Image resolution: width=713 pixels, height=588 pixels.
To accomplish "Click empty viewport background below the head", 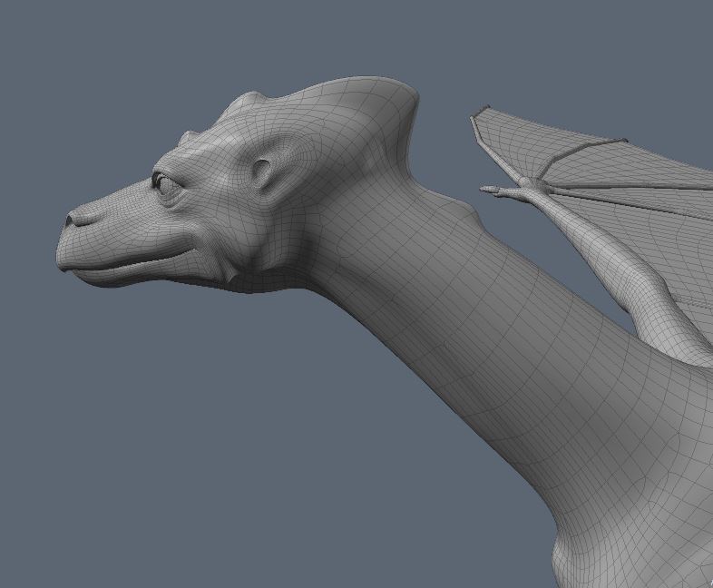I will 181,436.
